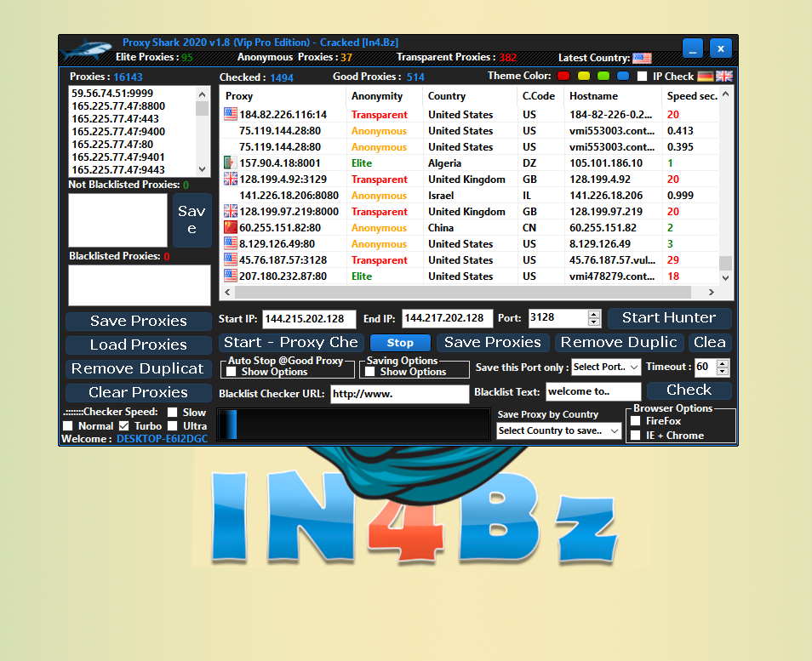Viewport: 812px width, 661px height.
Task: Close Proxy Shark with the X button
Action: (720, 48)
